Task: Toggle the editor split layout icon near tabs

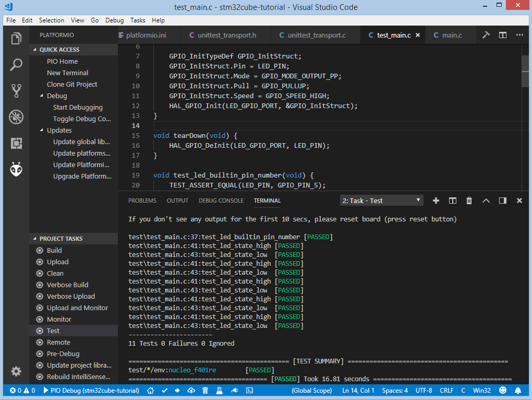Action: [502, 34]
